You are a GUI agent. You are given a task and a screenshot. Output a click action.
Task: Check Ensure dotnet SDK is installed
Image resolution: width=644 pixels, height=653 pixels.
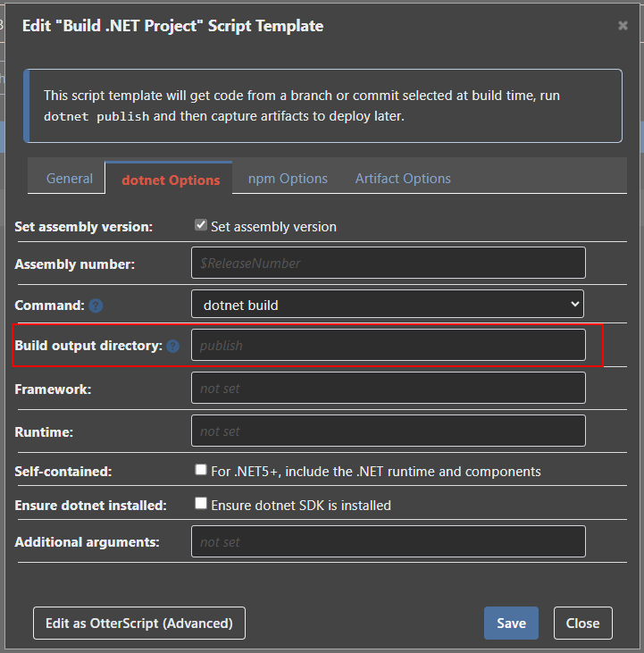coord(201,504)
